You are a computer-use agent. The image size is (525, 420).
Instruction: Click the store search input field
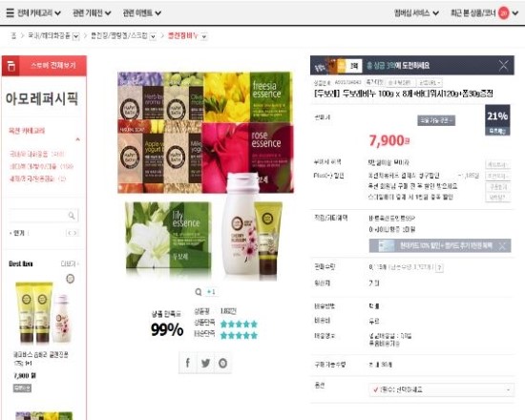pyautogui.click(x=37, y=216)
